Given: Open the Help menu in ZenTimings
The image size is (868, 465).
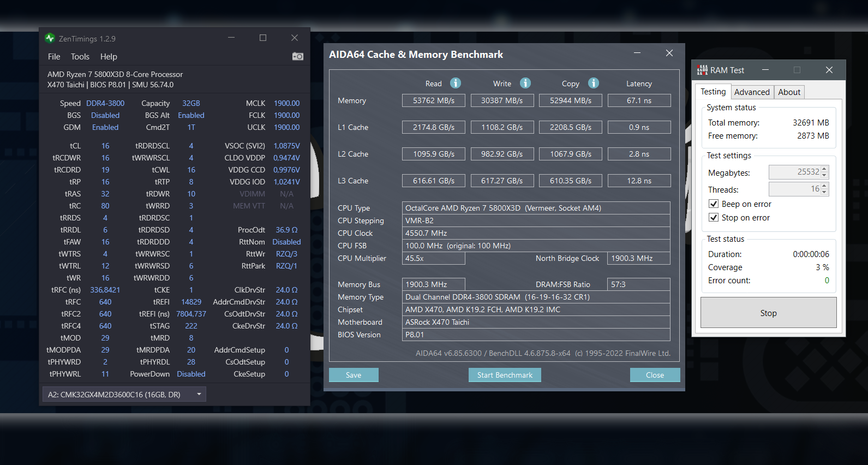Looking at the screenshot, I should [x=109, y=56].
